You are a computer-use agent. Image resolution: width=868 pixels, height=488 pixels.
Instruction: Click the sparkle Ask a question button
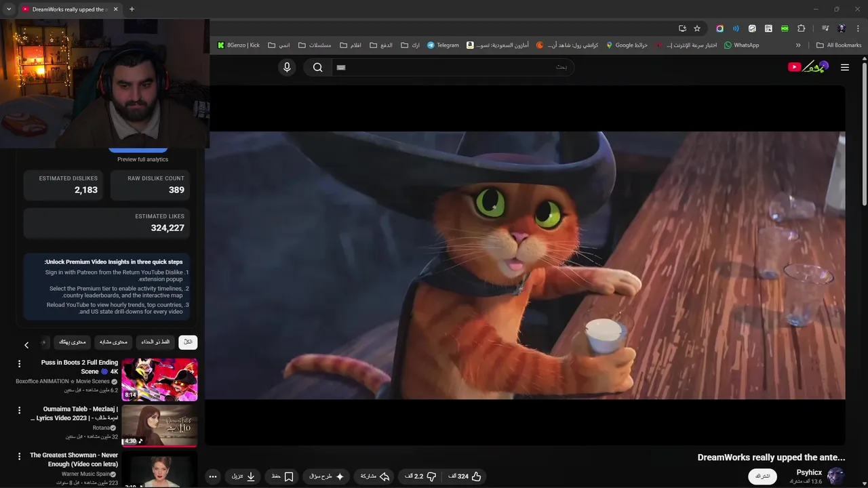click(326, 476)
